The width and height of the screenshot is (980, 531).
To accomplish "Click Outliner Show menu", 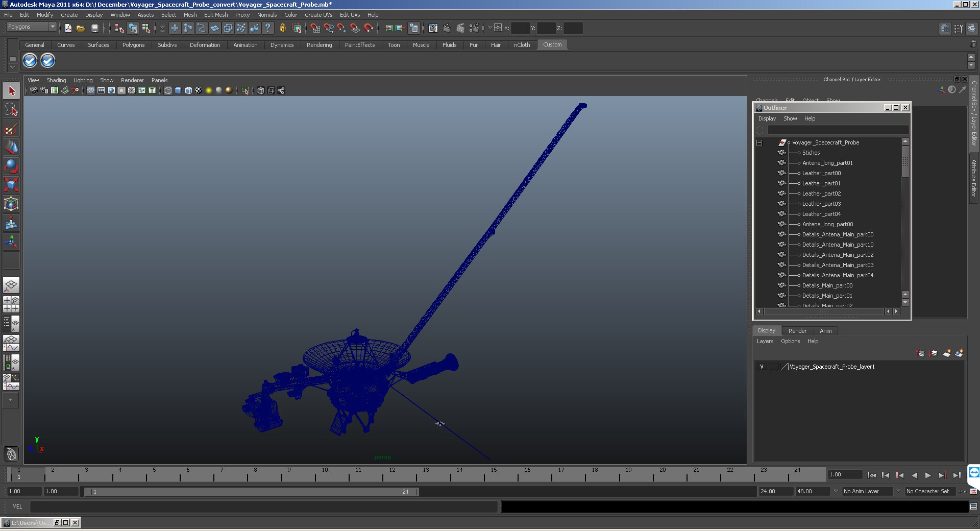I will pos(790,118).
